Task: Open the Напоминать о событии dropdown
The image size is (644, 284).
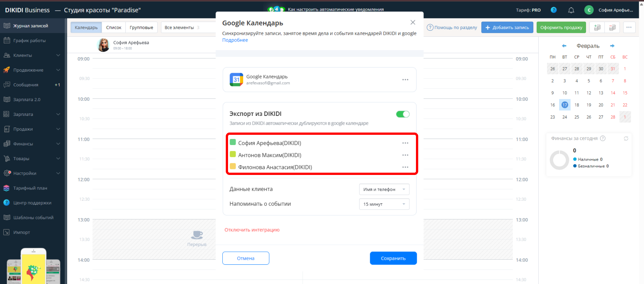Action: tap(384, 204)
